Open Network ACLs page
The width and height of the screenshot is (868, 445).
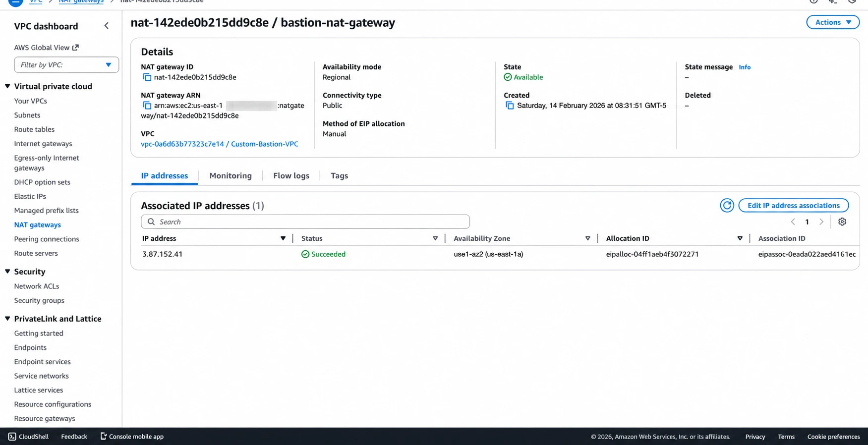[37, 286]
